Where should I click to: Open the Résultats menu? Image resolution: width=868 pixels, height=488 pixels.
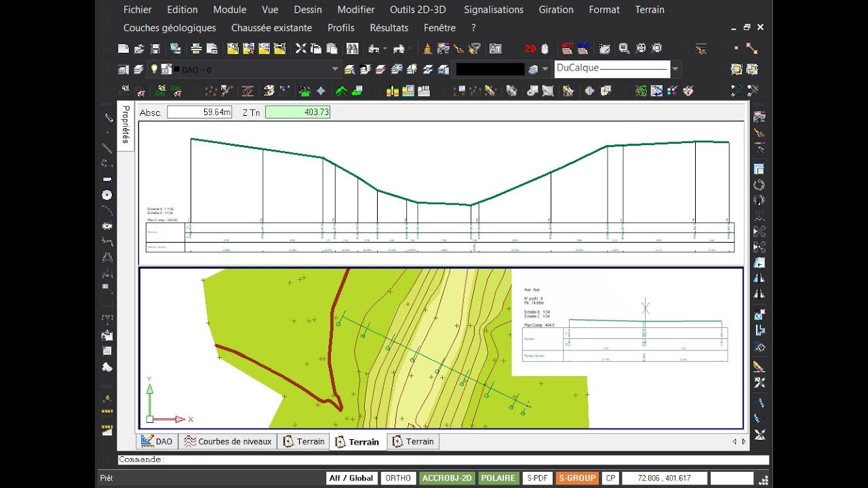pyautogui.click(x=389, y=28)
